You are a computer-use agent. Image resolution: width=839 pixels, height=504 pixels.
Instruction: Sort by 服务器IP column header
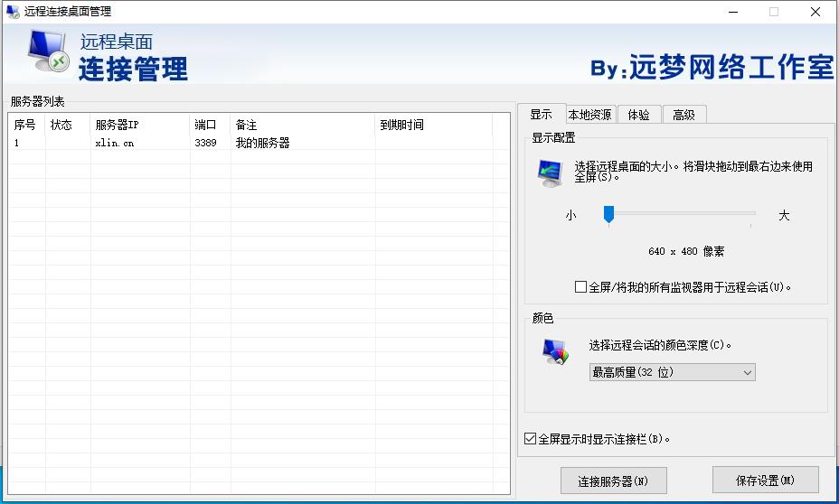point(139,125)
